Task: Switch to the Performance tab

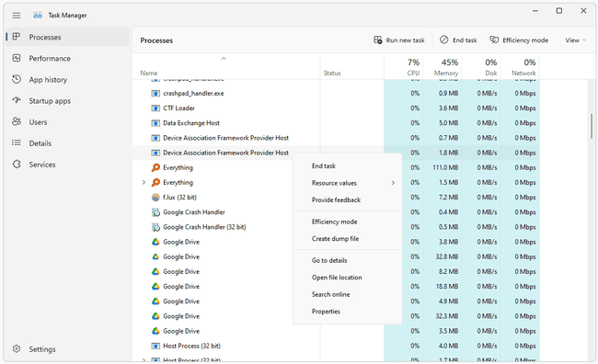Action: click(67, 58)
